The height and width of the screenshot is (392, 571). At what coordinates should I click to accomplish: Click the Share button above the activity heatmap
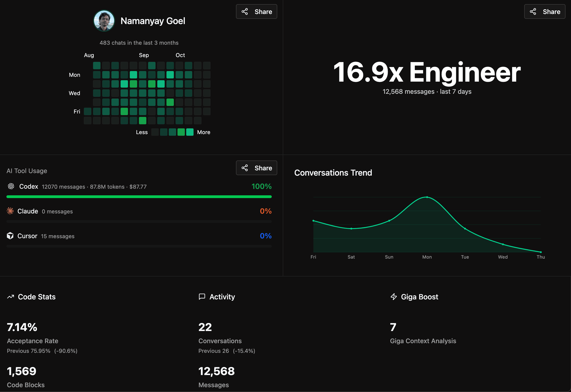point(256,11)
